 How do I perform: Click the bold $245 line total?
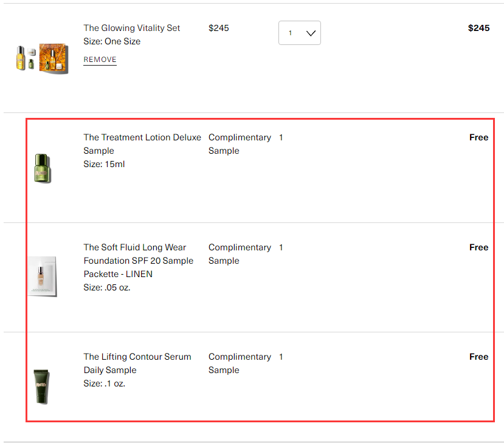pyautogui.click(x=478, y=28)
